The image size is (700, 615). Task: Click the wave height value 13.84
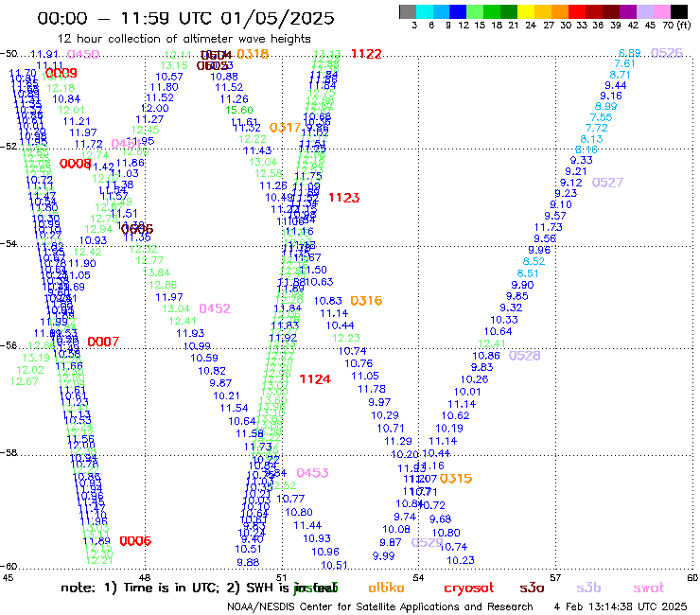pos(157,272)
